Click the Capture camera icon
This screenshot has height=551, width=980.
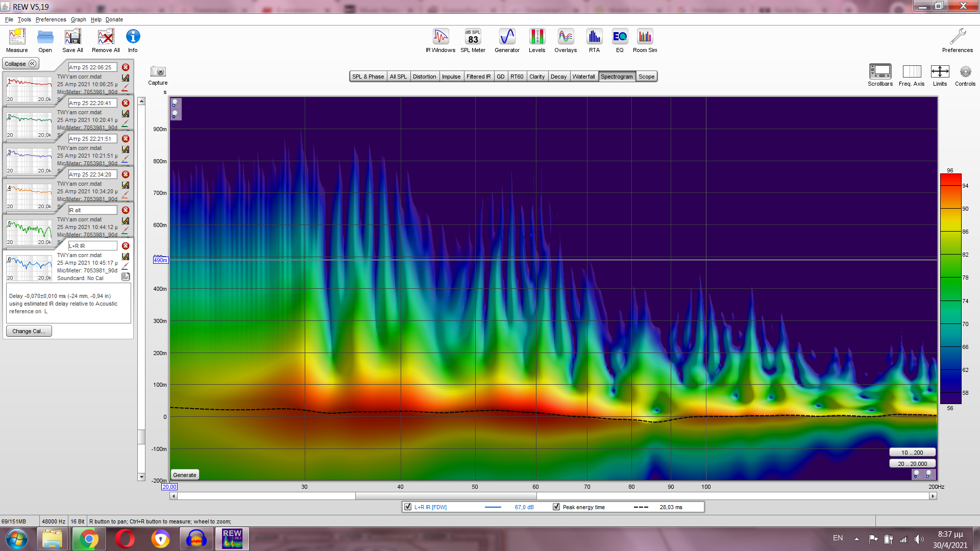158,72
